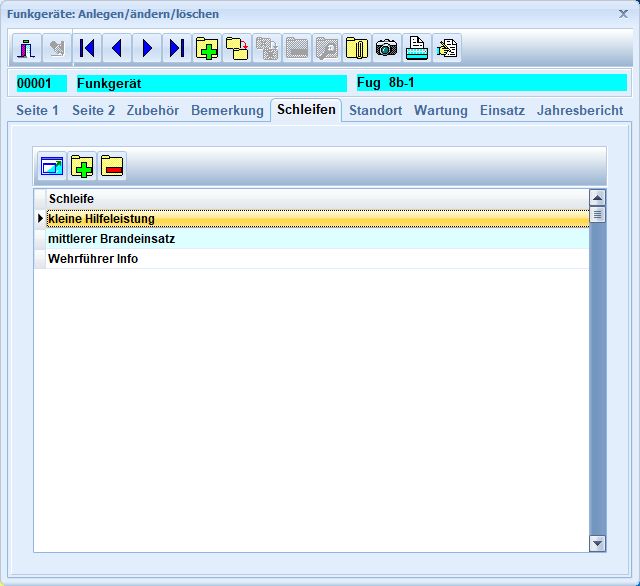640x586 pixels.
Task: Open the Zubehör tab
Action: tap(153, 110)
